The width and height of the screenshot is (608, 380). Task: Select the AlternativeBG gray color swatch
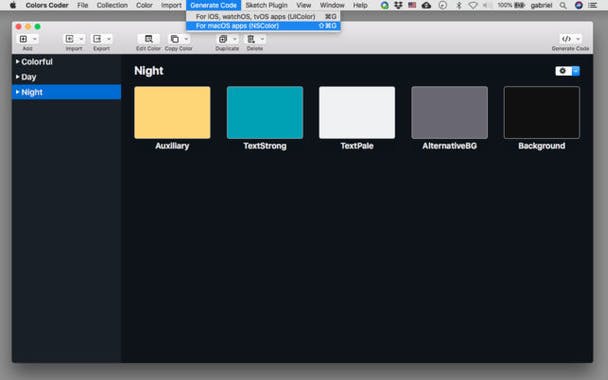click(x=449, y=112)
